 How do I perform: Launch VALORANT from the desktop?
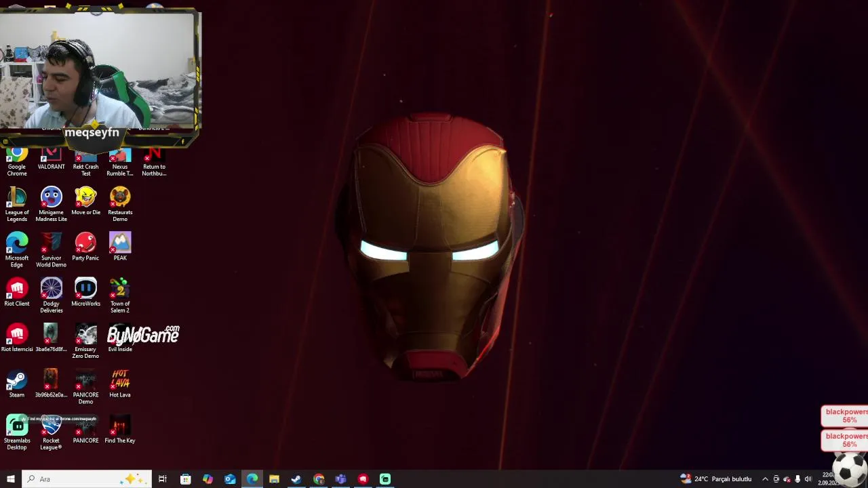pos(51,159)
